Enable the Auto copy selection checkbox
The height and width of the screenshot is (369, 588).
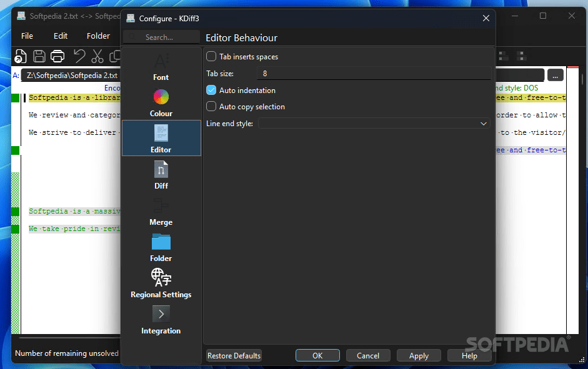pyautogui.click(x=211, y=106)
